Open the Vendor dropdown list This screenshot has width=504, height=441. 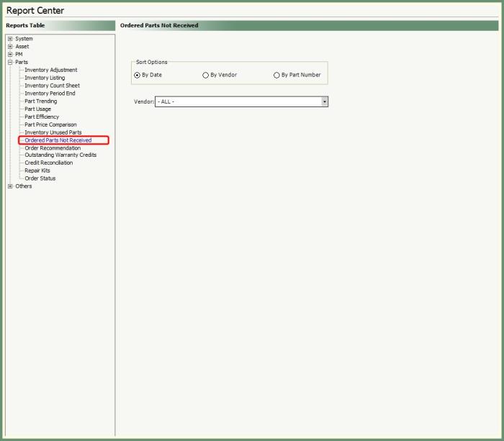pyautogui.click(x=325, y=102)
